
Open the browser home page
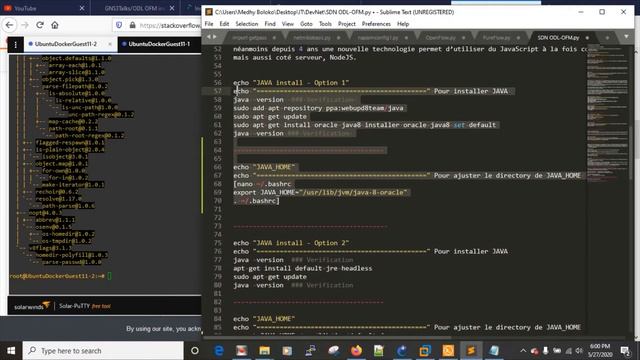pos(55,25)
